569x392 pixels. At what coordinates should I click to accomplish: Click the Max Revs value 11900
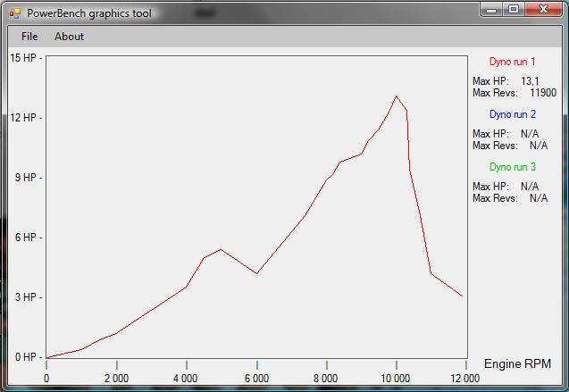coord(542,92)
